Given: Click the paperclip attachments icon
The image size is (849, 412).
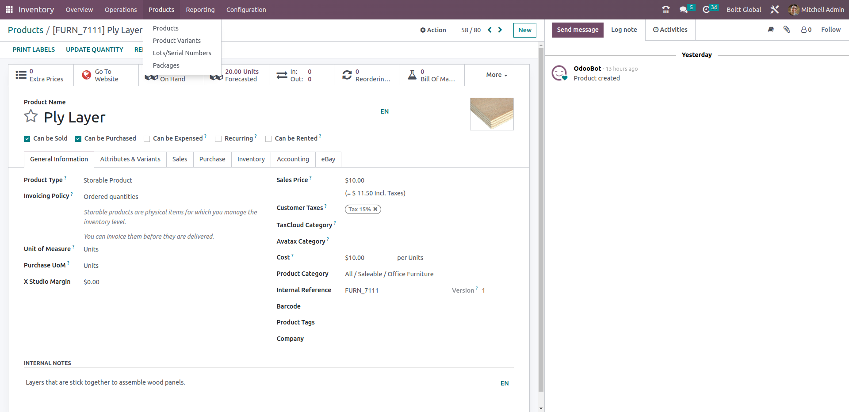Looking at the screenshot, I should (x=787, y=30).
